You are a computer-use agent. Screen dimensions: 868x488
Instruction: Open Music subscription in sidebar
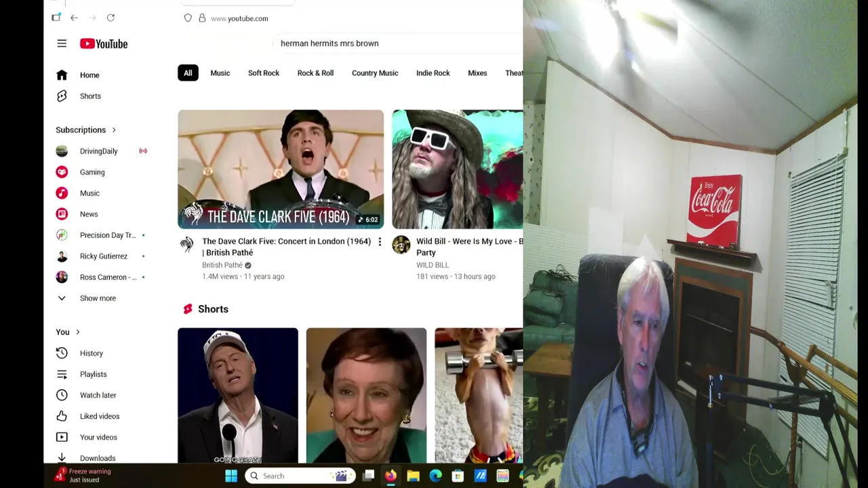pos(90,193)
